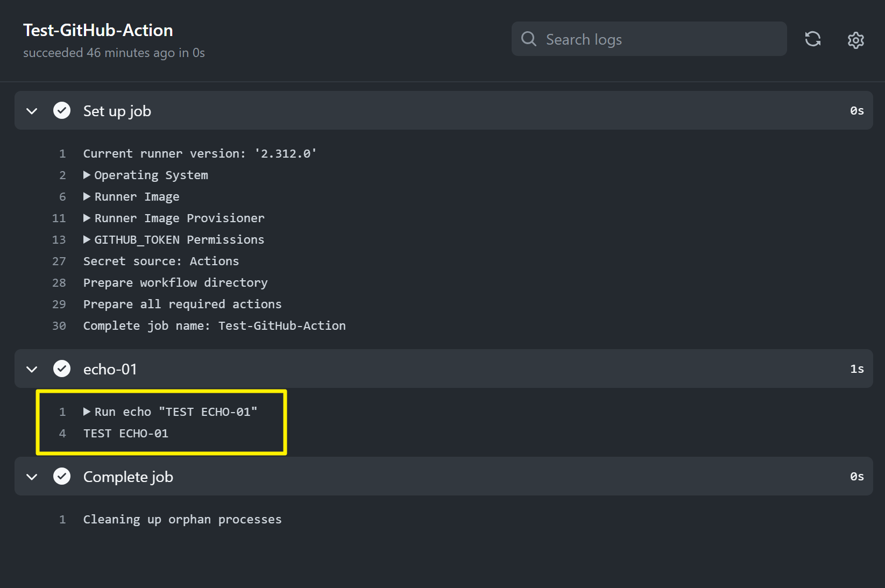Select log line 'Complete job name: Test-GitHub-Action'
The image size is (885, 588).
click(x=214, y=325)
